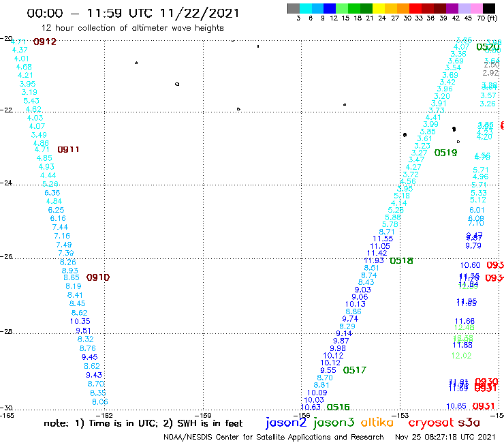Select the wave height value 7.44
504x443 pixels.
[x=60, y=227]
